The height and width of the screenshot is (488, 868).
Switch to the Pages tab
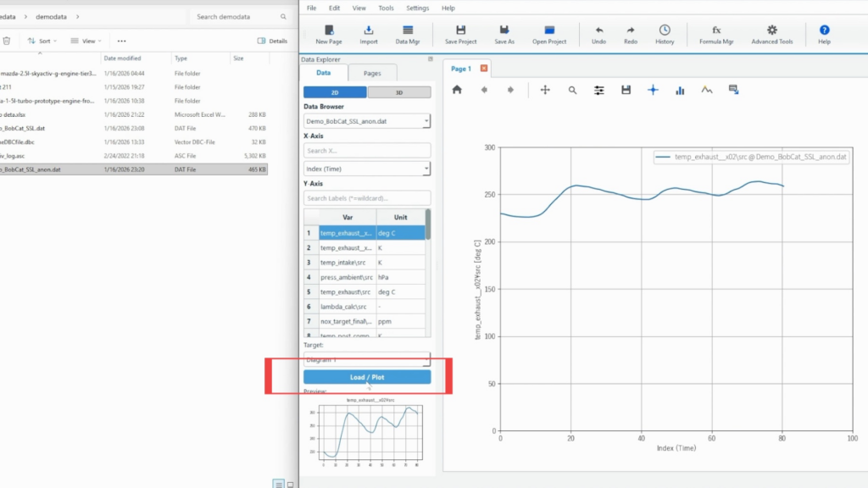click(372, 74)
